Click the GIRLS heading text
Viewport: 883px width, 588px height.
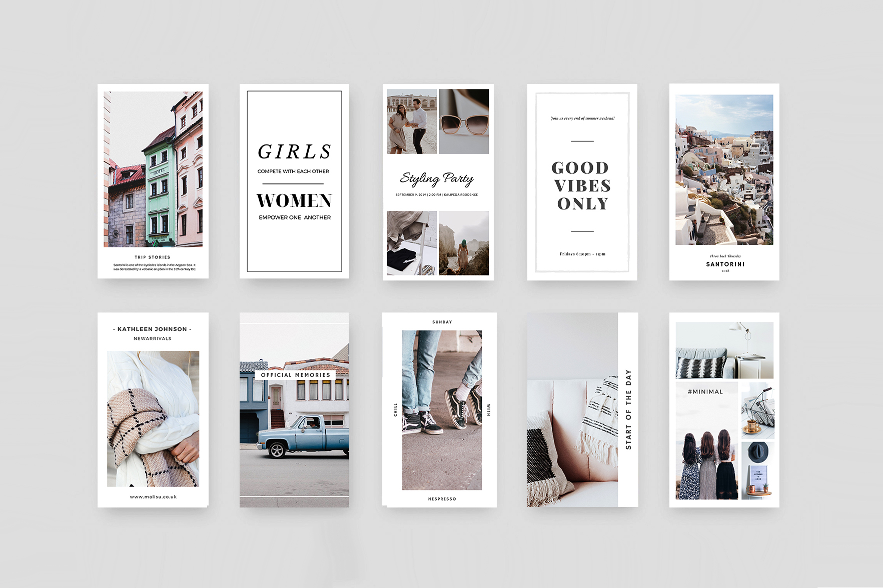[295, 151]
